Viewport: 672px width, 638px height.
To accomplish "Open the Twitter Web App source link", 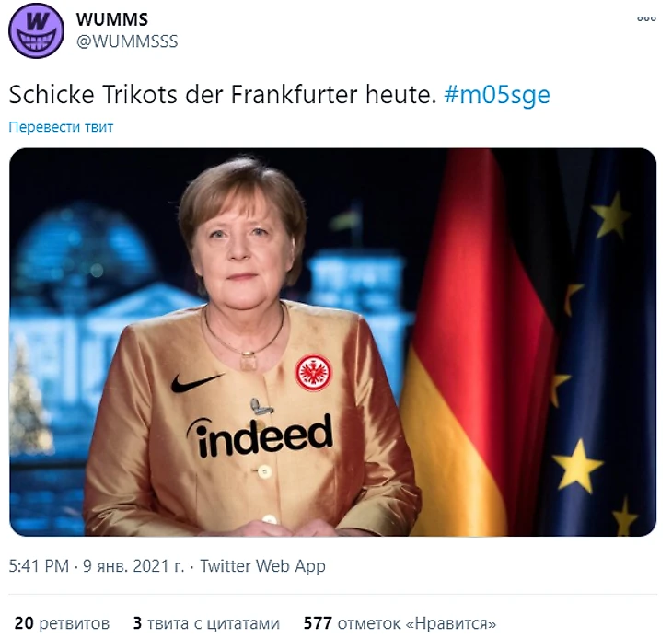I will click(262, 566).
